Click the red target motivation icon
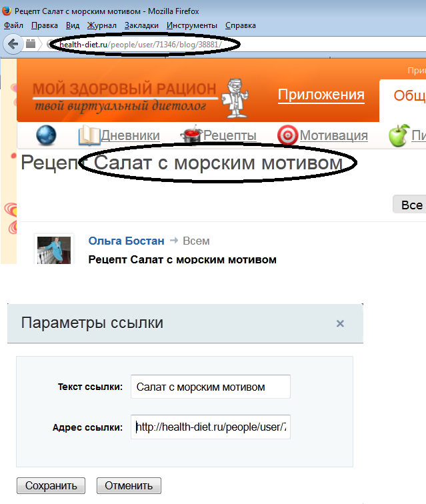426x504 pixels. pos(287,135)
